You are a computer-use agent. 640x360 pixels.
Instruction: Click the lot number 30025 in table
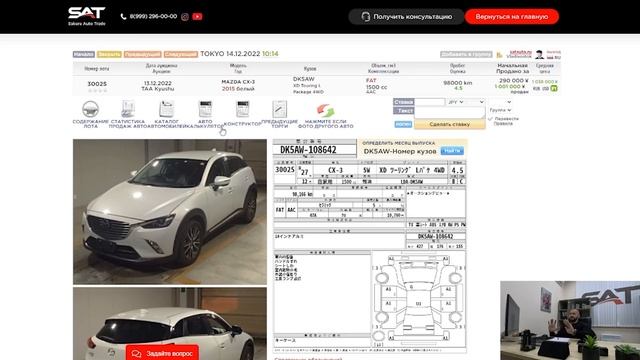(97, 84)
